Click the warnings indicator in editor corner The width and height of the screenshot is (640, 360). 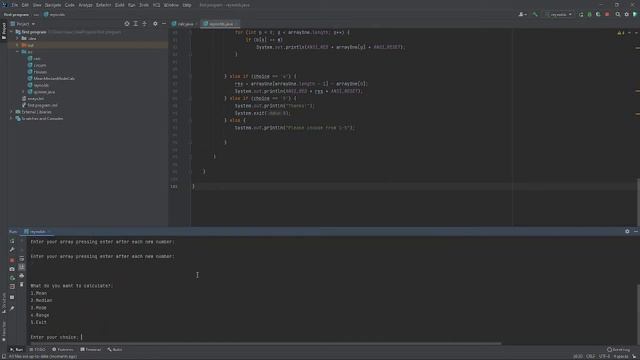pos(621,33)
